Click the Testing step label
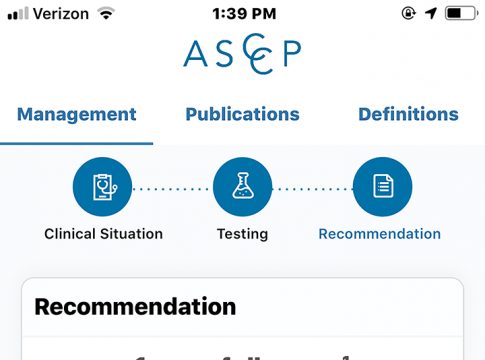Image resolution: width=485 pixels, height=360 pixels. 242,234
